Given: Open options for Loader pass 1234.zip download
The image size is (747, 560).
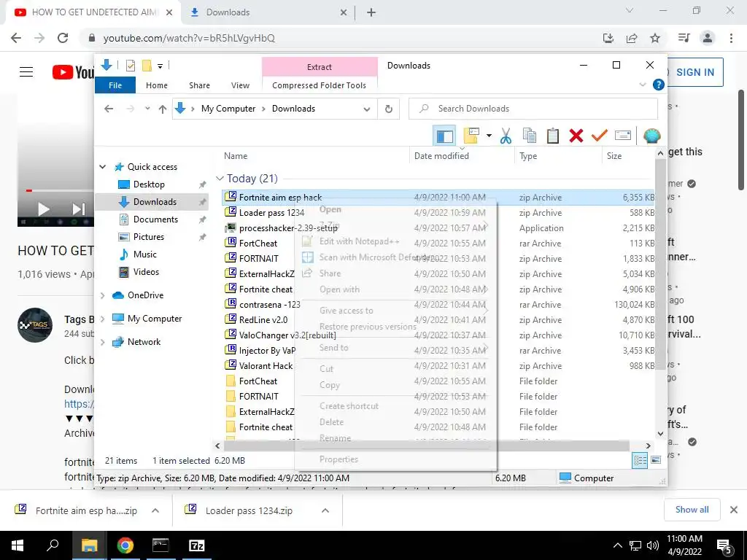Looking at the screenshot, I should click(325, 510).
